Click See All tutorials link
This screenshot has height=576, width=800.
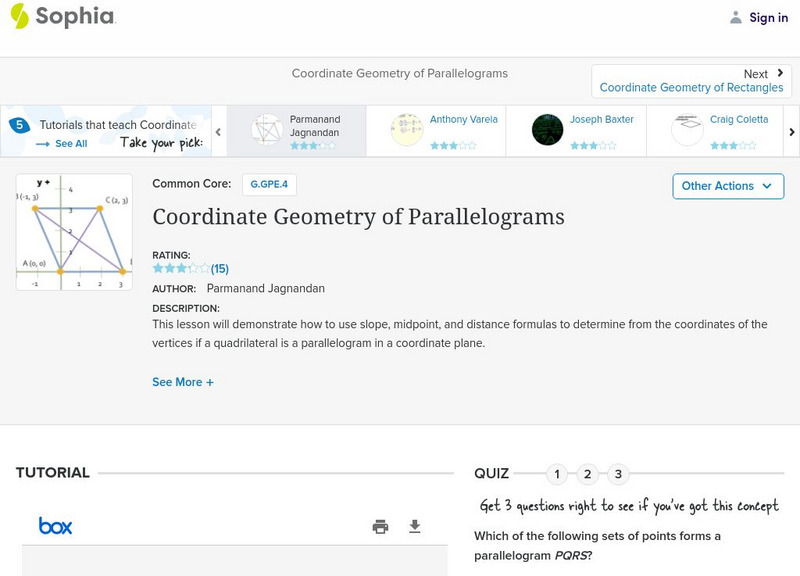(x=62, y=144)
